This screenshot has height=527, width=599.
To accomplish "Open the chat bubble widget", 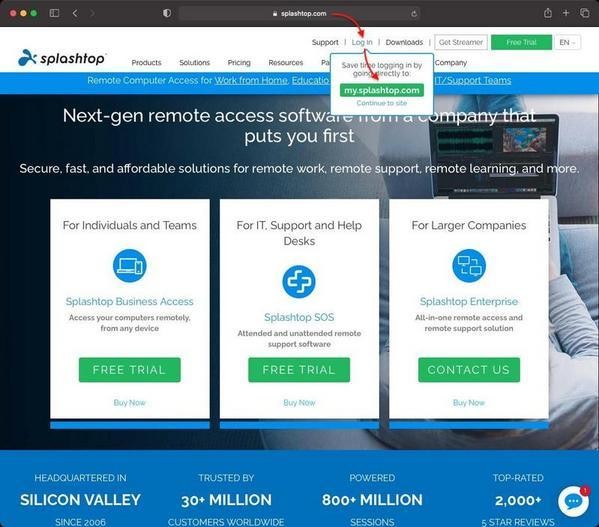I will click(x=573, y=501).
